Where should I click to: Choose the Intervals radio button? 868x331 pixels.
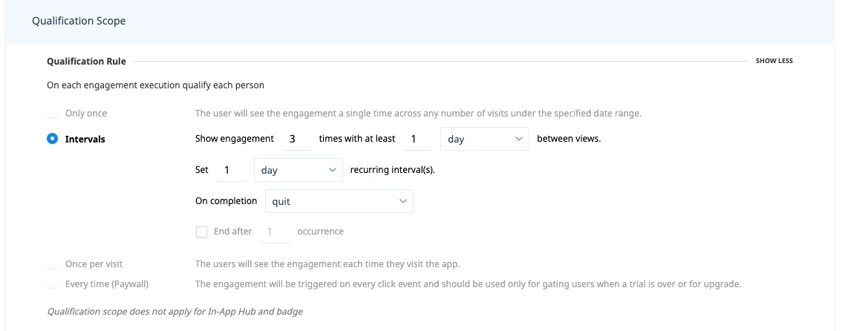[52, 139]
